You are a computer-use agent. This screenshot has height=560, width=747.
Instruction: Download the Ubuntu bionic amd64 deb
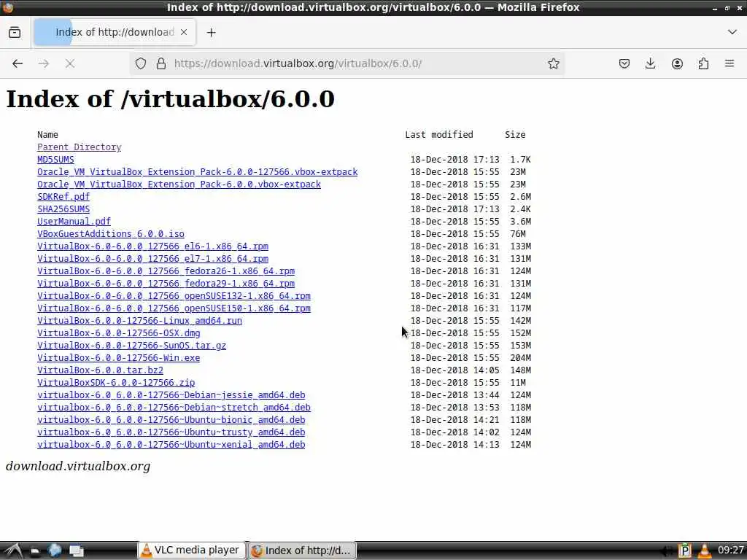(x=171, y=419)
